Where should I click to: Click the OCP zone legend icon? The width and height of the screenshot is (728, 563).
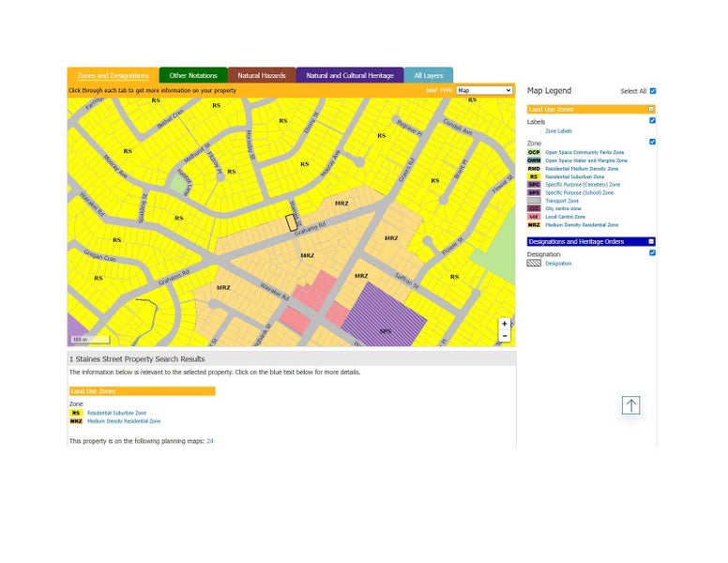click(534, 152)
